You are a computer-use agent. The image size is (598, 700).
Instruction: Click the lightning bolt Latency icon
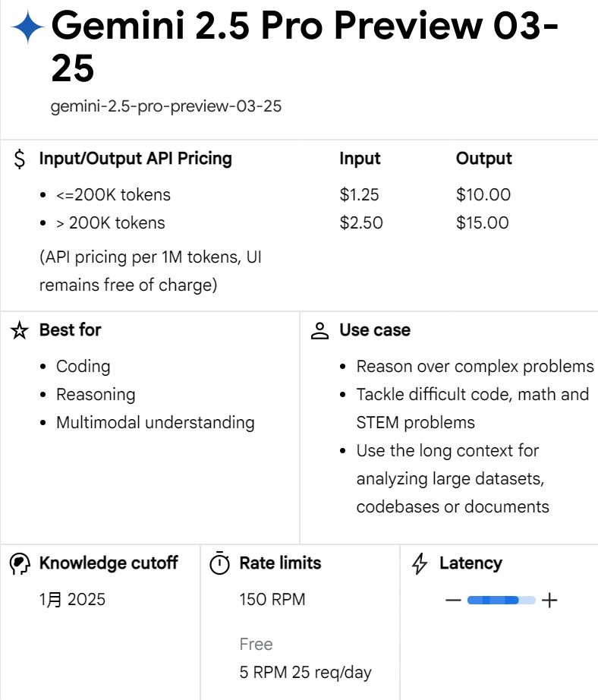coord(419,563)
